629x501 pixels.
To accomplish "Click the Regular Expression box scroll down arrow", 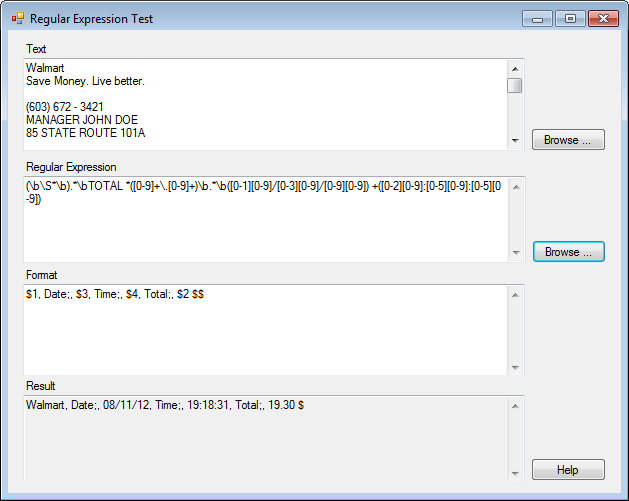I will (x=515, y=253).
